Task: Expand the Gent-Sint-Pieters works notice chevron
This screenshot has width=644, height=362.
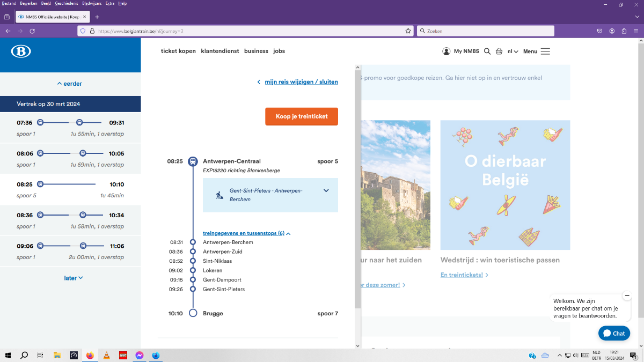Action: point(326,190)
